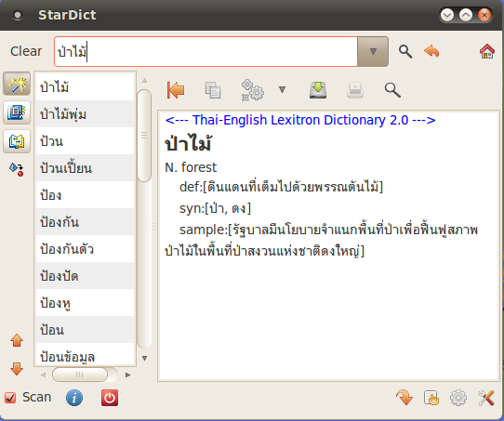Click the translate documents sidebar icon
Screen dimensions: 504x421
pyautogui.click(x=17, y=141)
